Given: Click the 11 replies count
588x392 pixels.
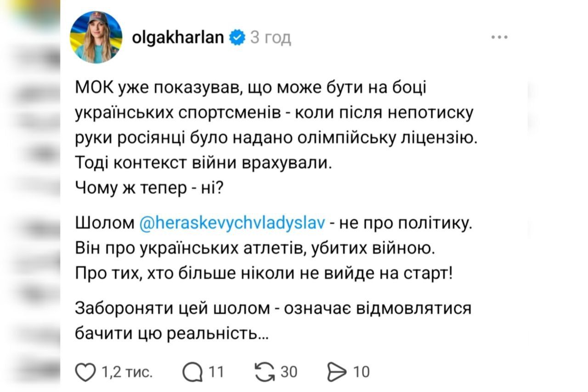Looking at the screenshot, I should [216, 372].
